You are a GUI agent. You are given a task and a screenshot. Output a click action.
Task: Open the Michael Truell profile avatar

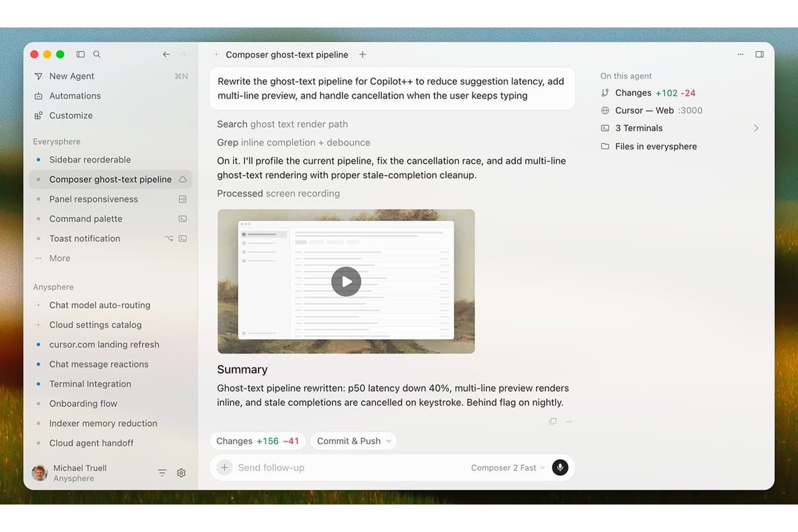[x=40, y=473]
